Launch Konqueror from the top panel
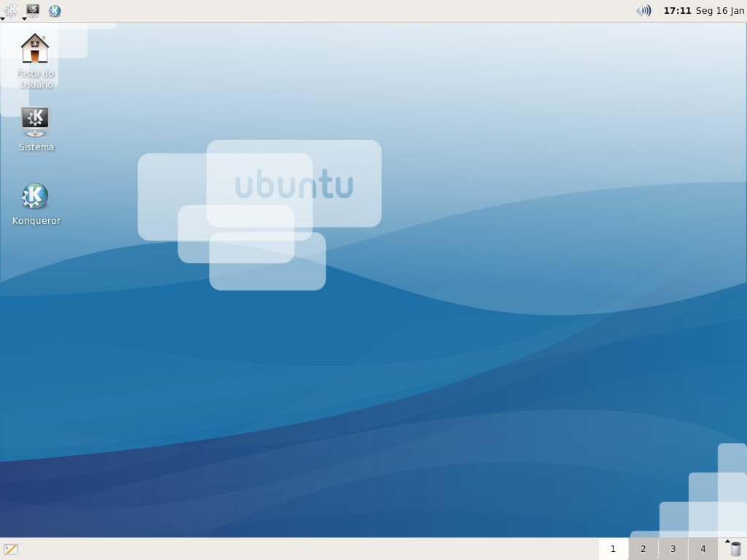The width and height of the screenshot is (747, 560). tap(54, 10)
